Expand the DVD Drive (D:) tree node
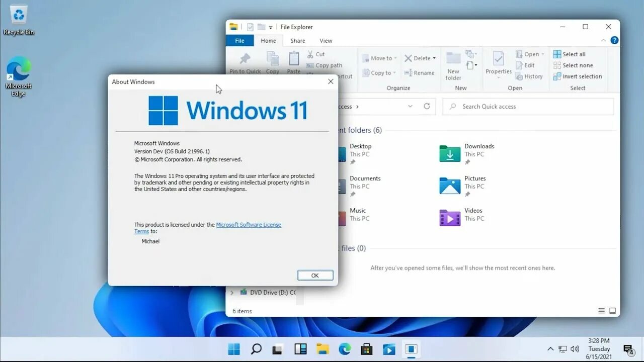 [x=232, y=292]
